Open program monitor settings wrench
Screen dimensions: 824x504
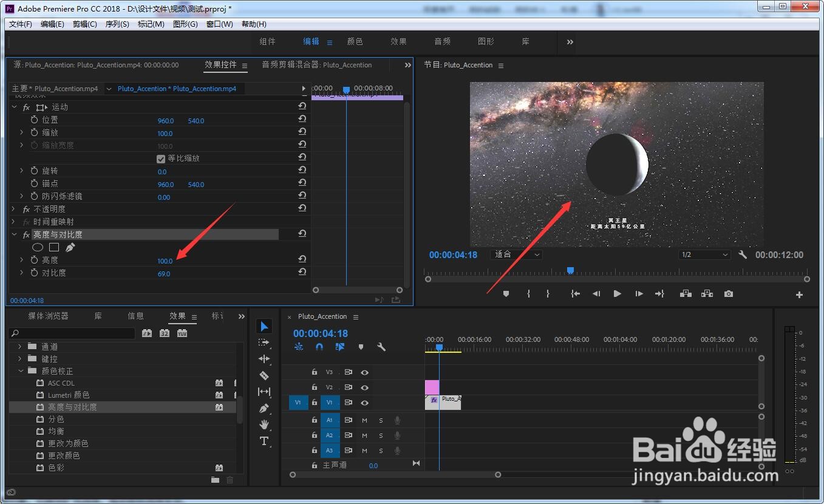click(x=743, y=254)
